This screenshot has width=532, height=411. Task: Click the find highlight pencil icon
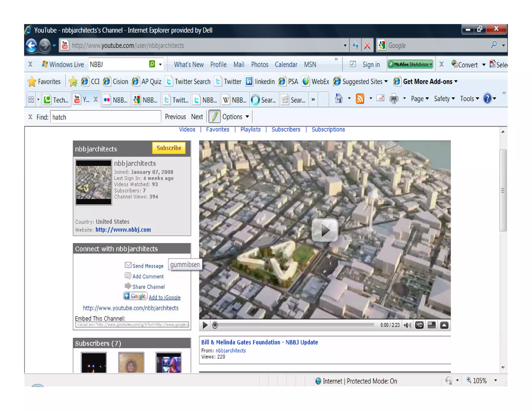tap(214, 117)
